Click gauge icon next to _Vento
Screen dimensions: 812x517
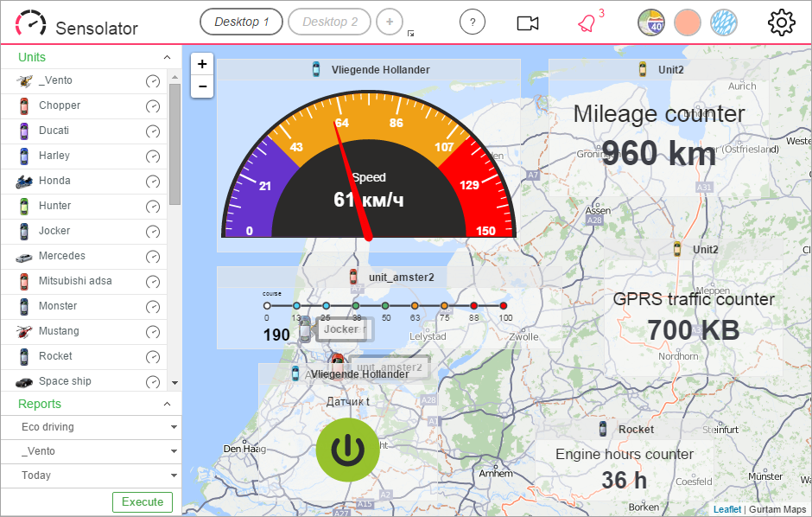(x=153, y=81)
